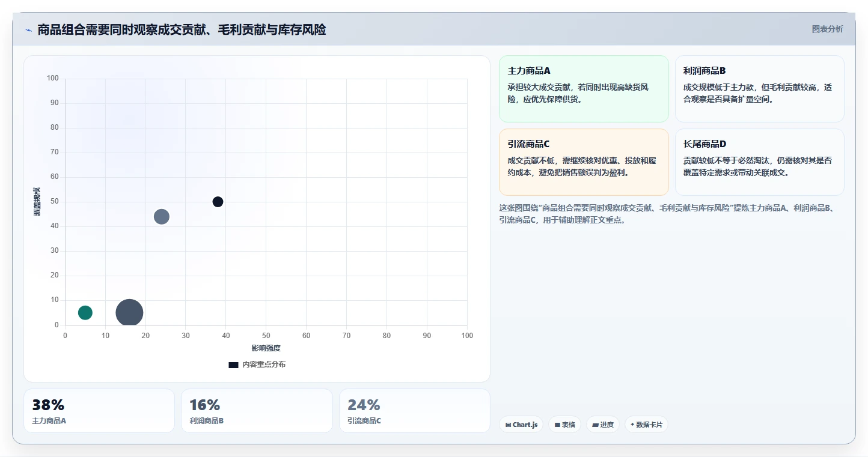868x457 pixels.
Task: Click the 16% 利润商品B stat card
Action: coord(257,411)
